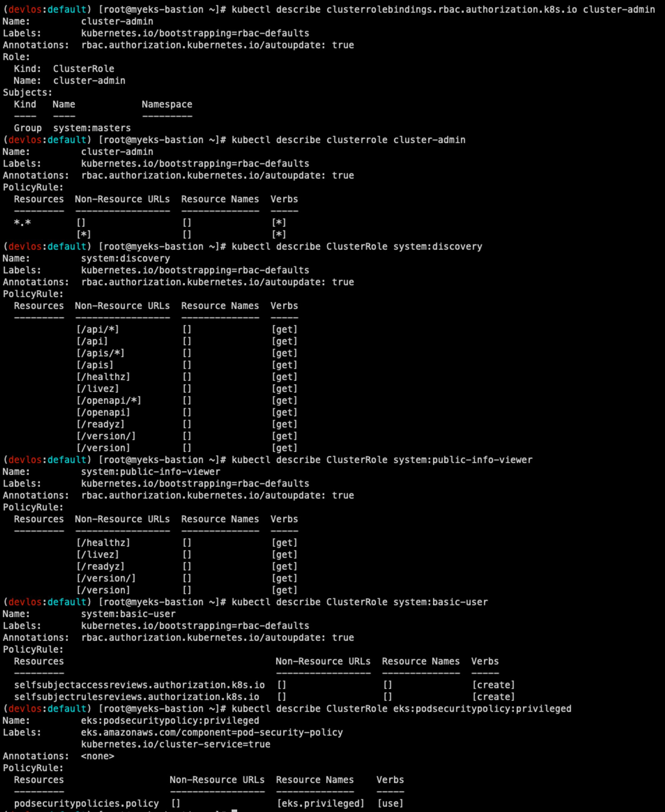Click the system:basic-user name value

click(128, 614)
